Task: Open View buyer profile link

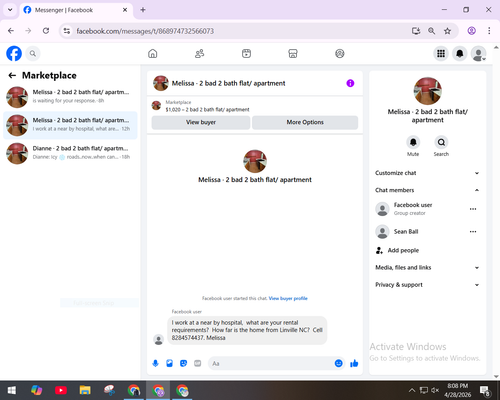Action: click(x=288, y=298)
